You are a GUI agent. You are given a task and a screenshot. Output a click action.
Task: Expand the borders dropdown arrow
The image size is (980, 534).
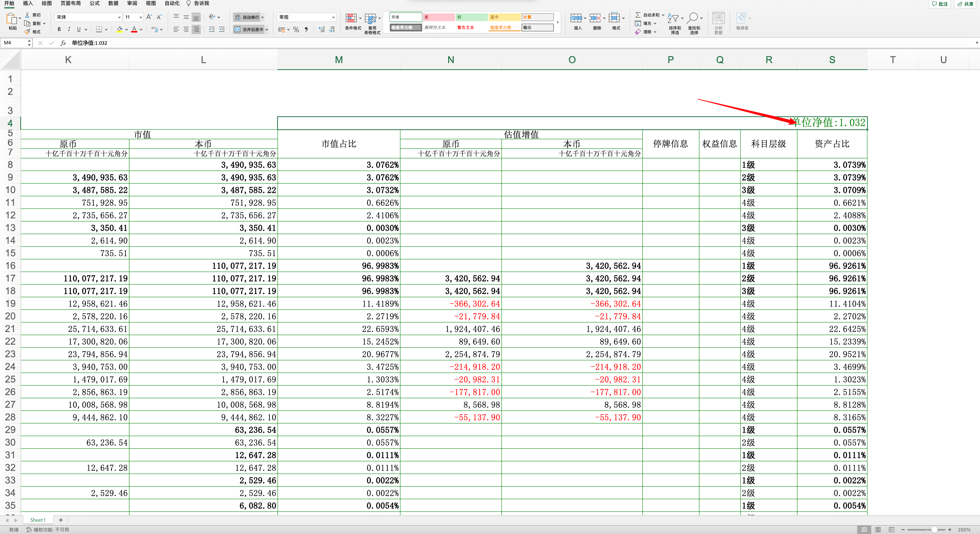tap(106, 29)
